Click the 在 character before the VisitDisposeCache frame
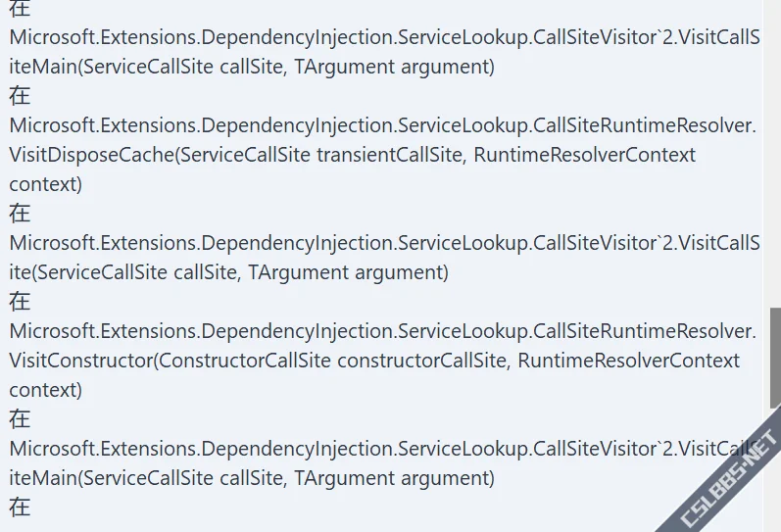 pos(20,96)
